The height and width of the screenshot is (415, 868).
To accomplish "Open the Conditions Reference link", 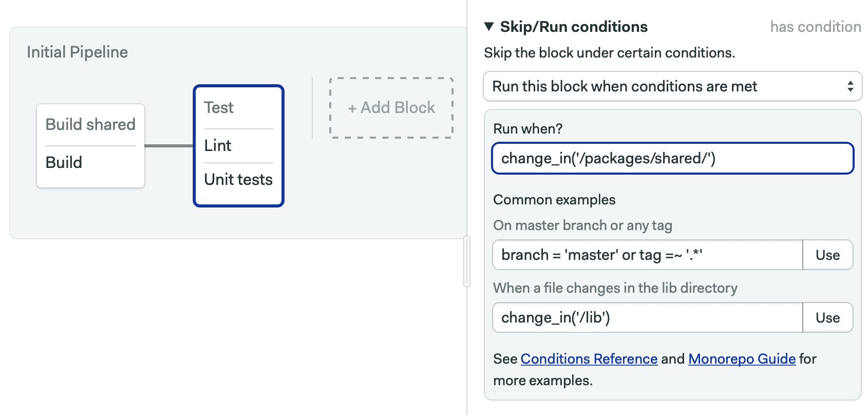I will point(589,359).
